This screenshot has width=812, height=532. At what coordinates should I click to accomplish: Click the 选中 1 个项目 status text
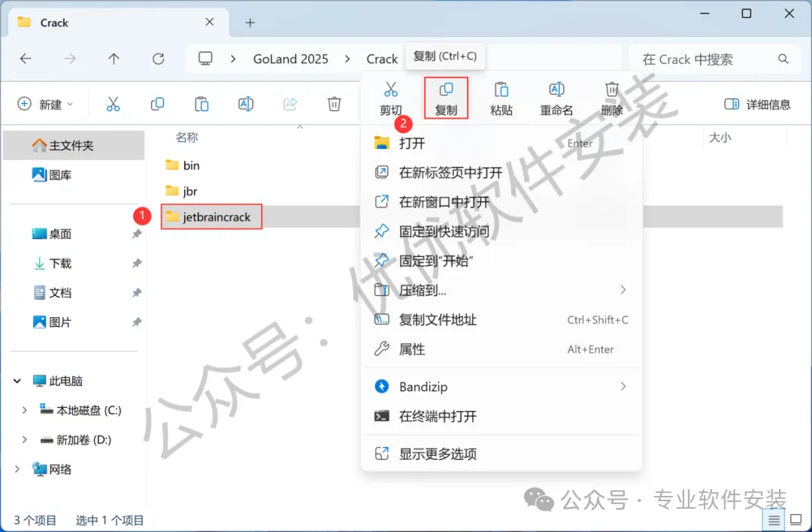click(x=109, y=520)
